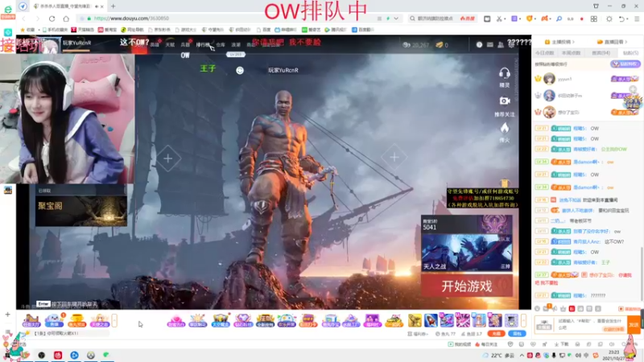Reload the page with the refresh icon
This screenshot has width=644, height=362.
click(52, 19)
